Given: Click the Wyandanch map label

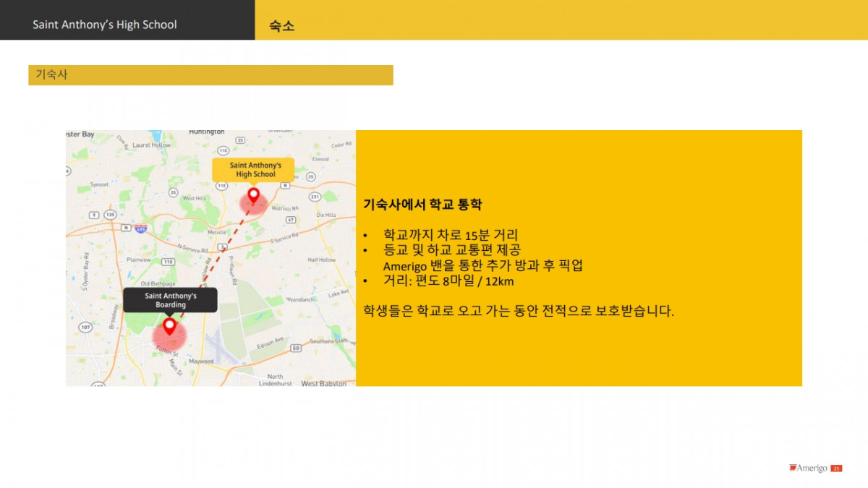Looking at the screenshot, I should [300, 299].
